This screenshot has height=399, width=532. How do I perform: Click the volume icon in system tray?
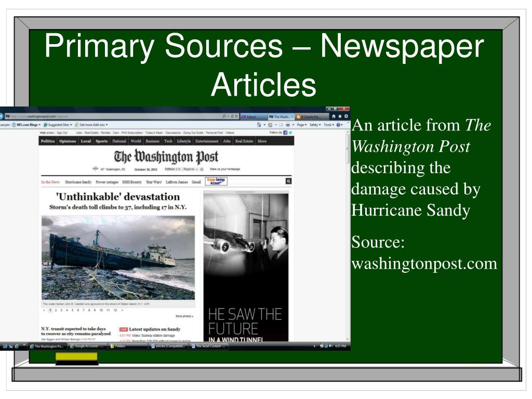(331, 346)
